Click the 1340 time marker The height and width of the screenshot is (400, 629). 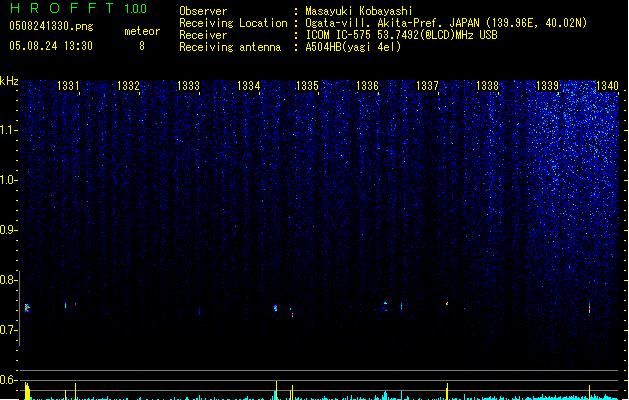607,86
